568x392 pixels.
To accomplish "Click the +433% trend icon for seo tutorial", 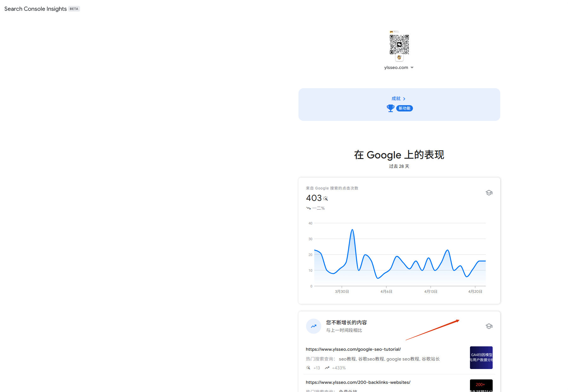I will [327, 368].
